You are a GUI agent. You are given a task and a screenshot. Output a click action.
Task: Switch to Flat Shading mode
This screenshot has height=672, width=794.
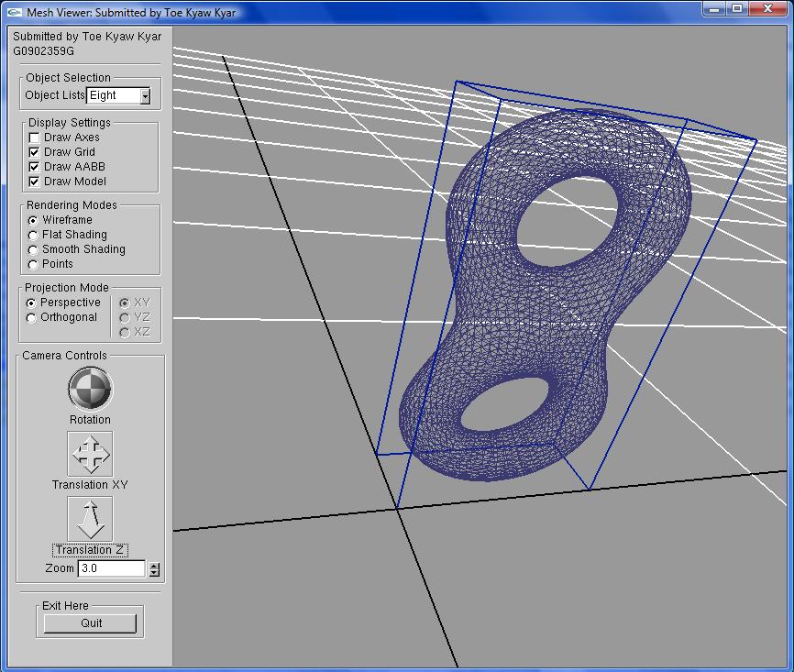pyautogui.click(x=33, y=235)
